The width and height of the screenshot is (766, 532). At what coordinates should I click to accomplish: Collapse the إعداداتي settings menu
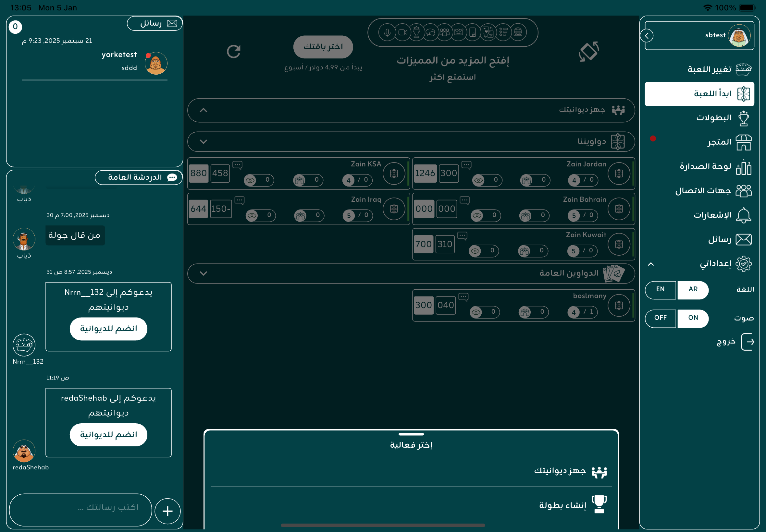[x=651, y=264]
